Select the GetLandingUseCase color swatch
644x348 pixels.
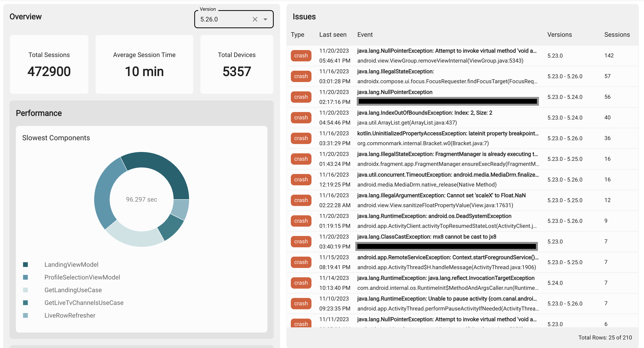pyautogui.click(x=25, y=290)
